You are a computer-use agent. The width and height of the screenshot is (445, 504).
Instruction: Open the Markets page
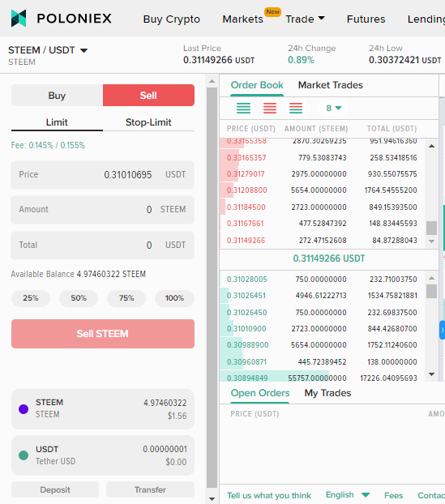click(x=242, y=19)
